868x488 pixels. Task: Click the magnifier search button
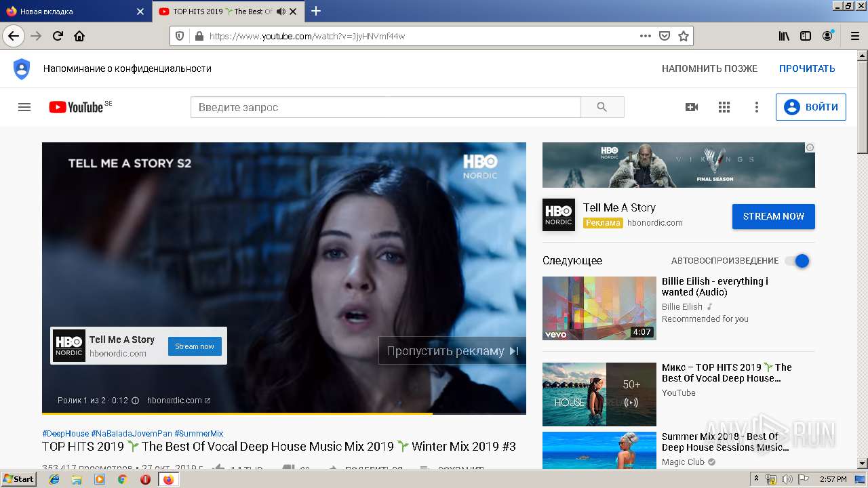602,107
